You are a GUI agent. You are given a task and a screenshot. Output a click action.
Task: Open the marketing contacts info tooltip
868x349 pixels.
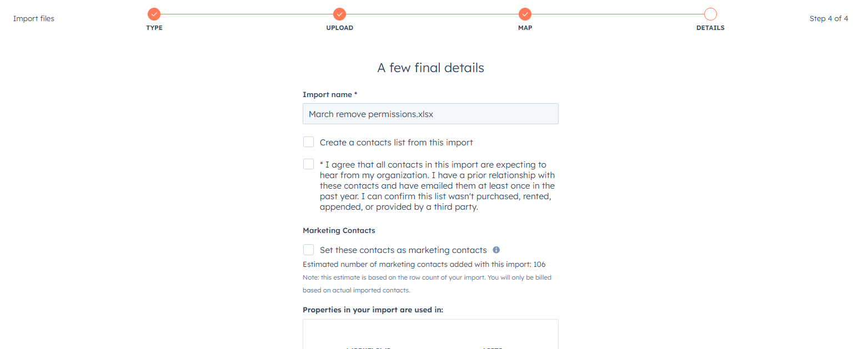(496, 250)
